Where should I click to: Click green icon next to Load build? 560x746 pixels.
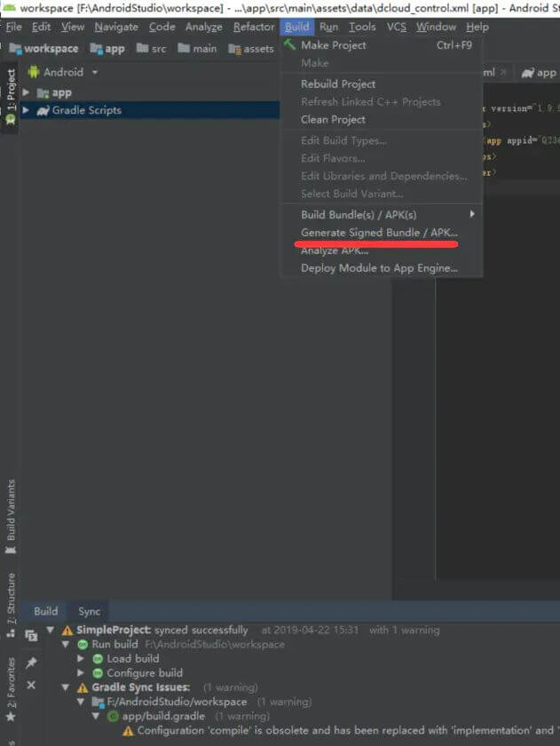pyautogui.click(x=98, y=659)
